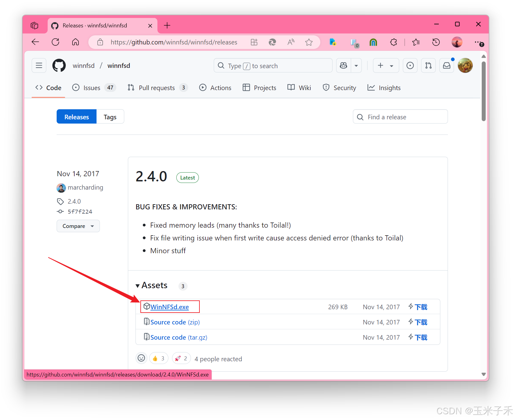Open the GitHub user avatar menu
The image size is (514, 420).
465,65
